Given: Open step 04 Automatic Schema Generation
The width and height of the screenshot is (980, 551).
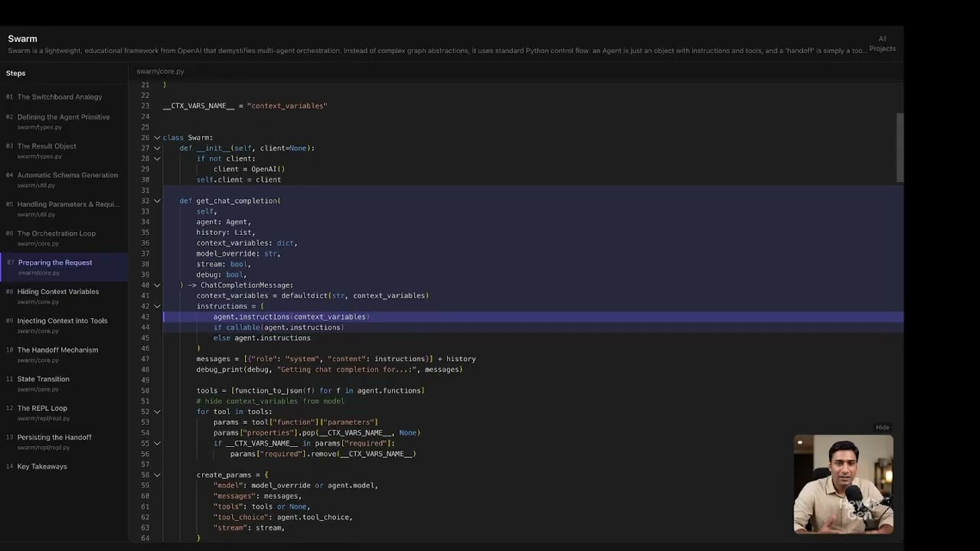Looking at the screenshot, I should coord(64,179).
